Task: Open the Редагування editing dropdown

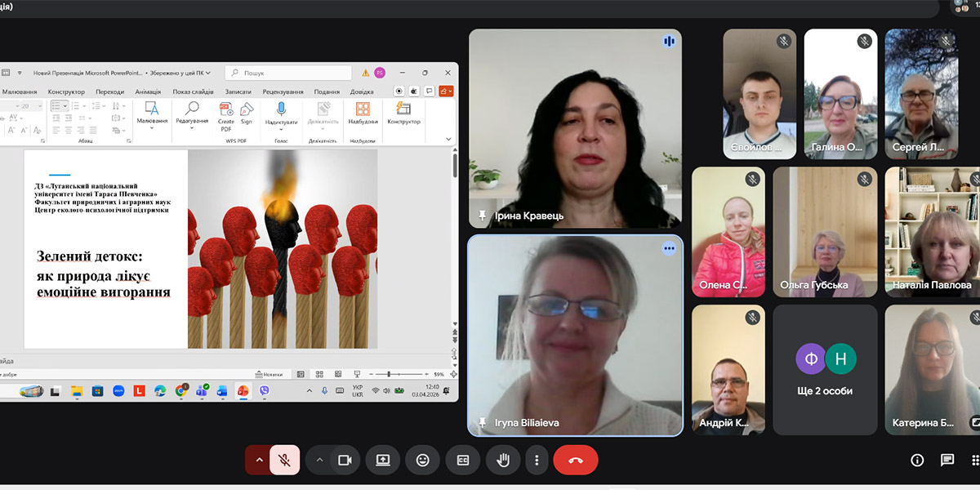Action: coord(192,116)
